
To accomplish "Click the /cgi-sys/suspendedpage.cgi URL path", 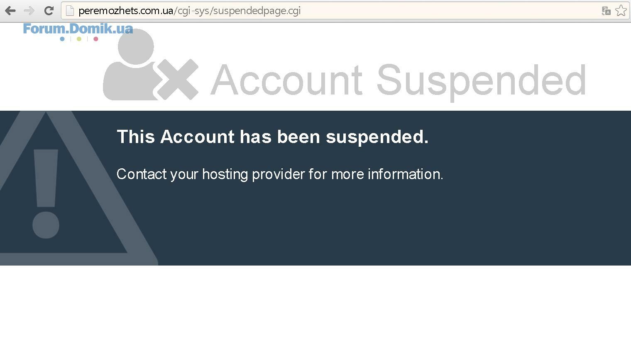I will tap(237, 11).
